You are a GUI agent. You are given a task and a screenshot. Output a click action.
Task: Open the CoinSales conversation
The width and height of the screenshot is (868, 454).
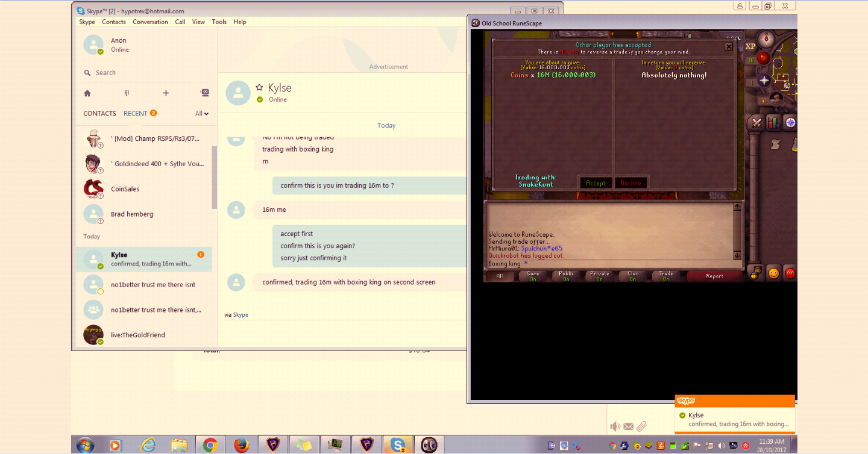143,189
